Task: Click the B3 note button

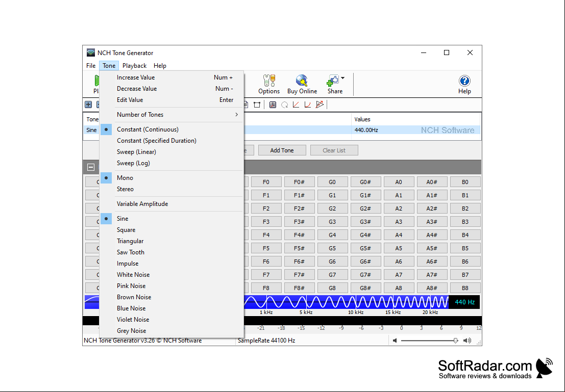Action: point(465,222)
